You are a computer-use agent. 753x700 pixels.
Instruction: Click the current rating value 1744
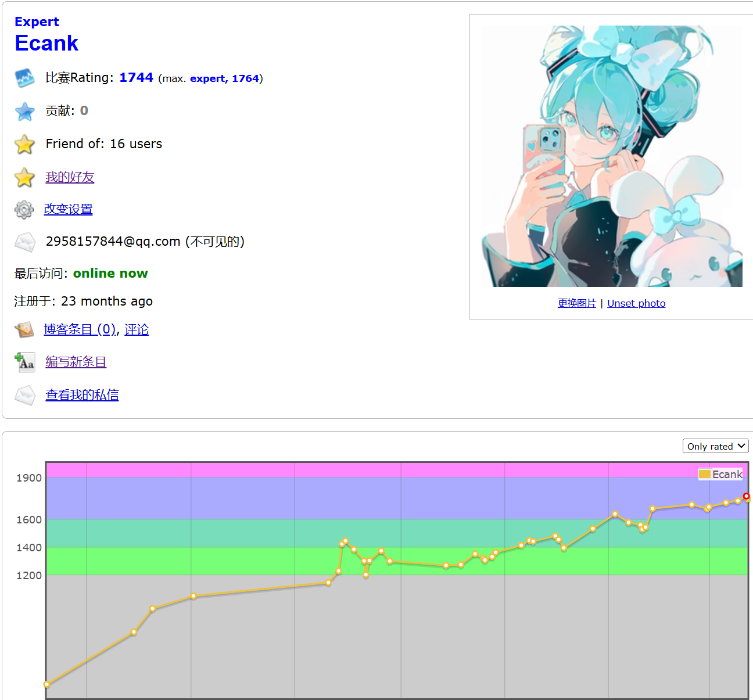136,77
